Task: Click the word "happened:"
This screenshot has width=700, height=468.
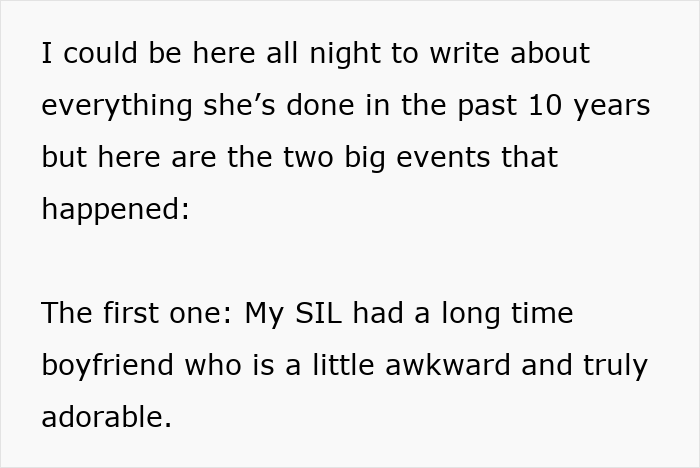Action: [x=115, y=210]
